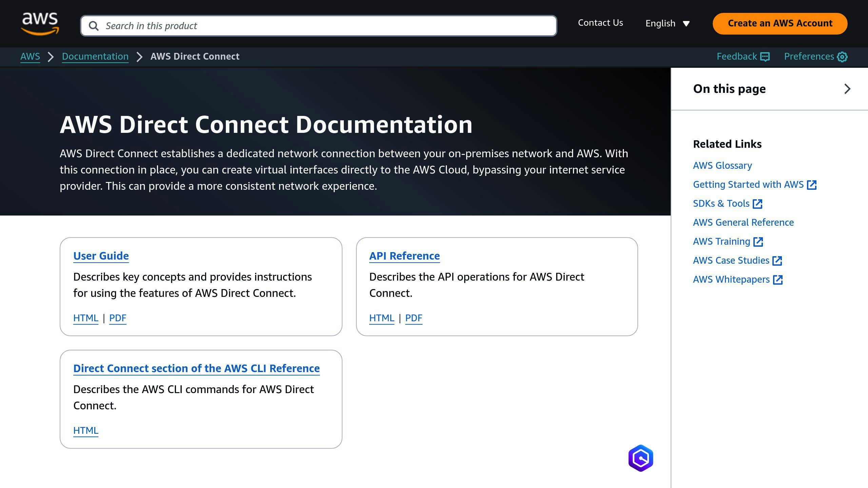Click the Replicant chat assistant icon
The image size is (868, 488).
point(641,459)
